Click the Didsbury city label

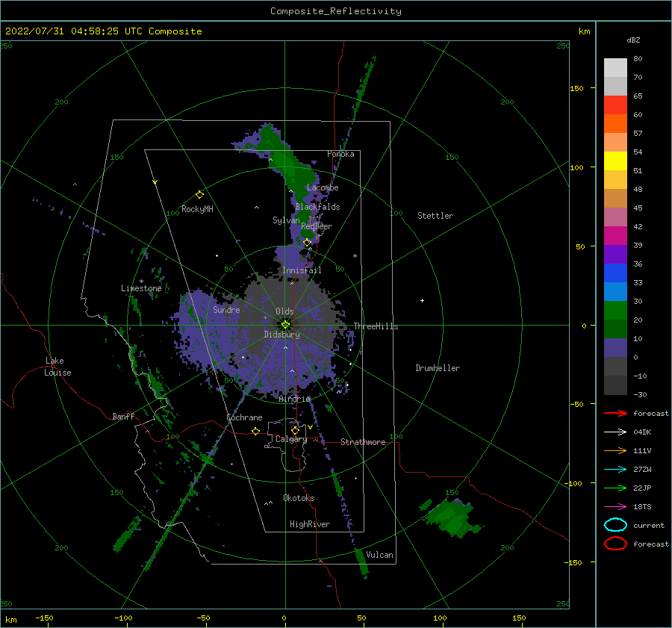tap(281, 335)
